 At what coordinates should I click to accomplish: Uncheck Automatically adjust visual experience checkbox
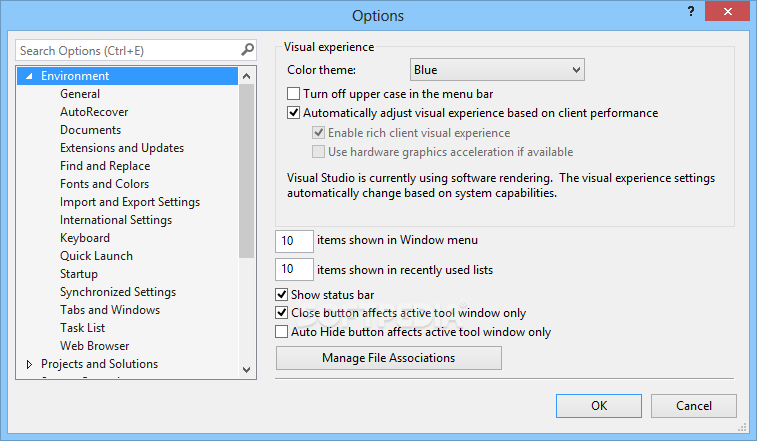tap(293, 113)
